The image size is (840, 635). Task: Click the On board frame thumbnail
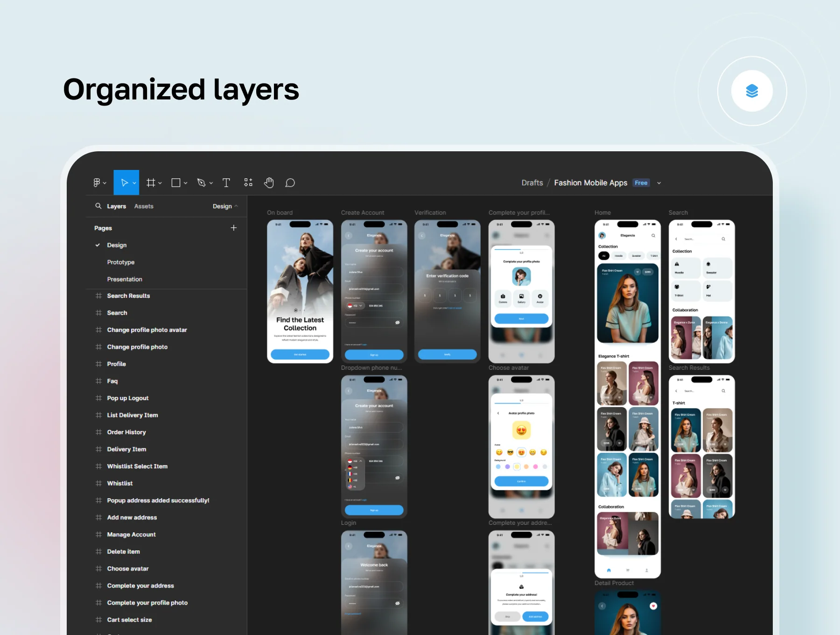[x=300, y=291]
